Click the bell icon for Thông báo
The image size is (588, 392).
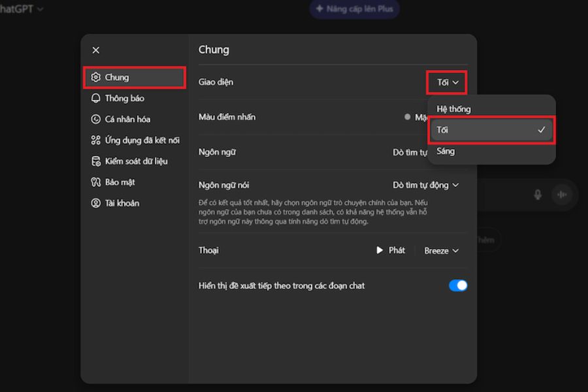96,98
